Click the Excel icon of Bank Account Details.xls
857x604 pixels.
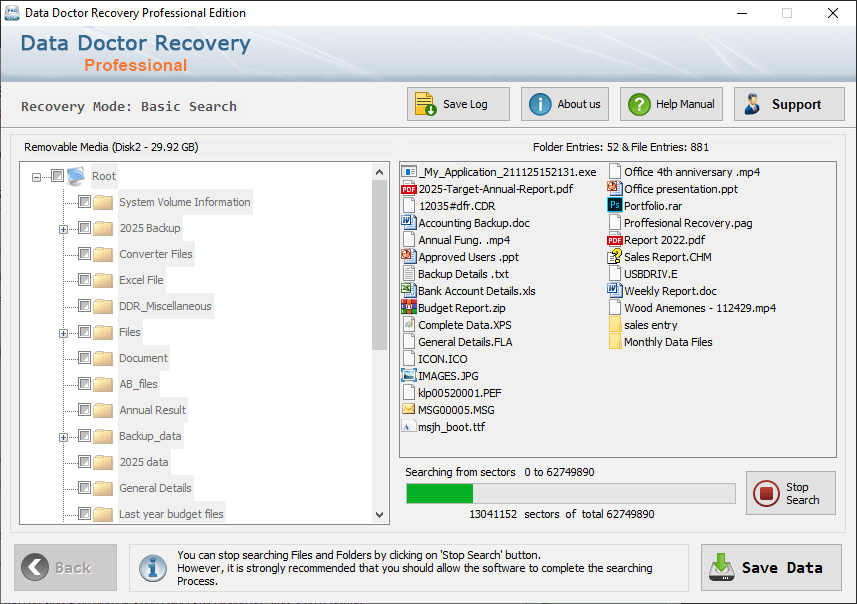408,291
